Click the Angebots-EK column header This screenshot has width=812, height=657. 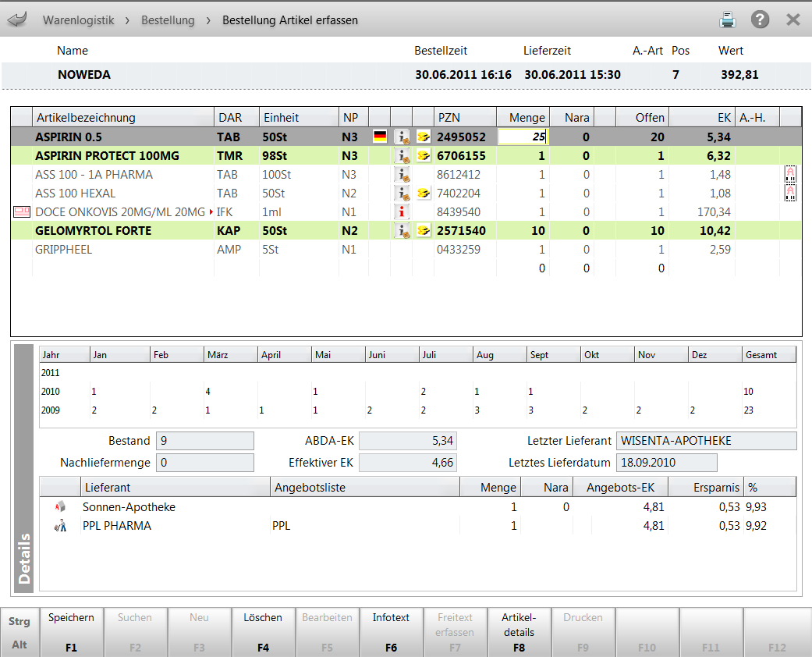[620, 488]
